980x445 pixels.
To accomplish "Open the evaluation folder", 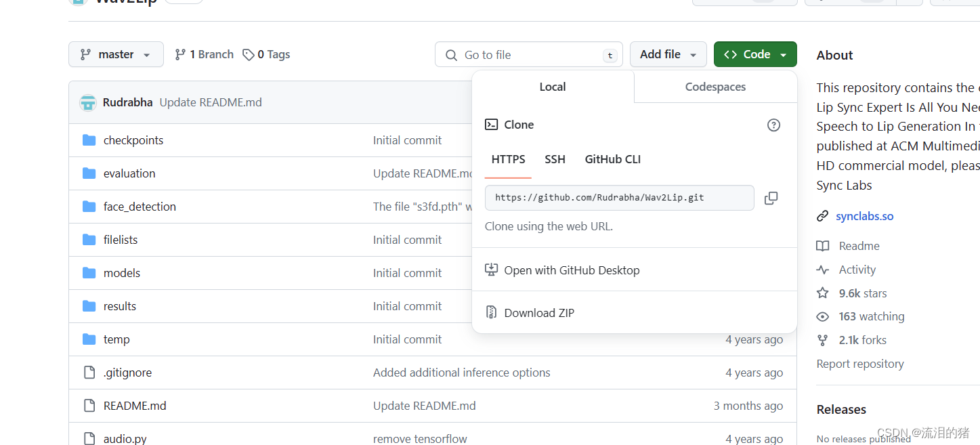I will [x=129, y=173].
